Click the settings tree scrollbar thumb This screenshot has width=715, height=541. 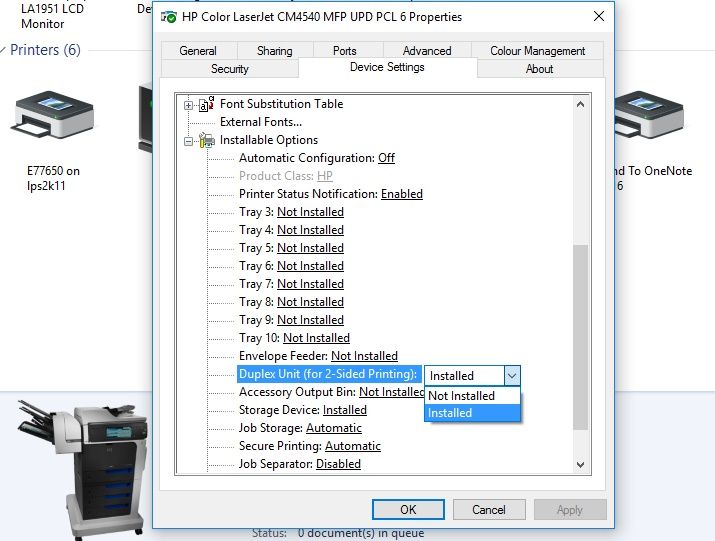580,337
